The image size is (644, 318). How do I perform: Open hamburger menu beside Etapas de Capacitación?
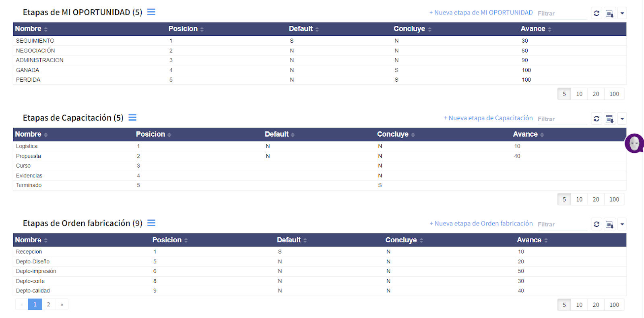tap(132, 117)
